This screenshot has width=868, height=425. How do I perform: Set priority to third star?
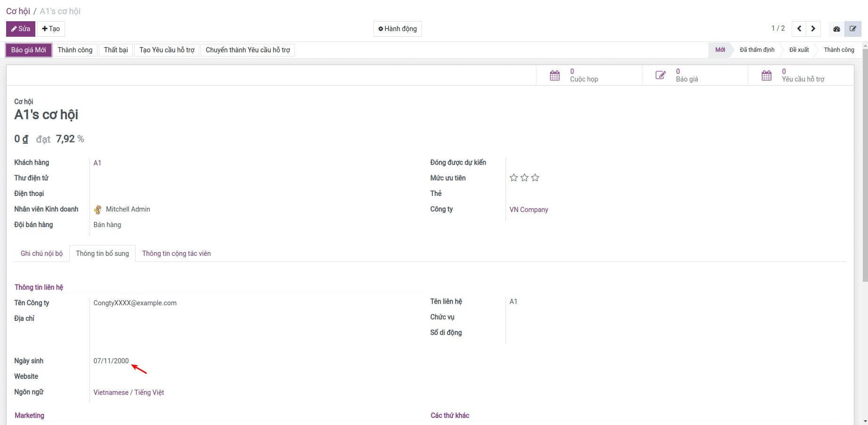pyautogui.click(x=535, y=178)
